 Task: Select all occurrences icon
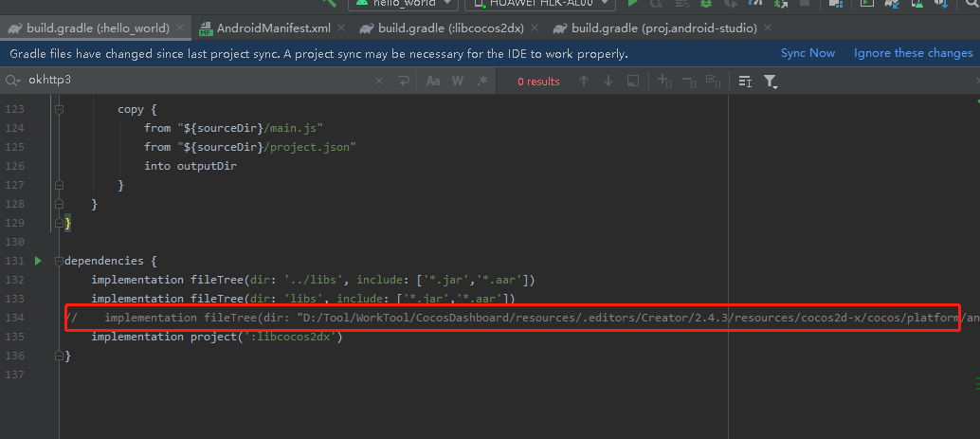pyautogui.click(x=713, y=81)
